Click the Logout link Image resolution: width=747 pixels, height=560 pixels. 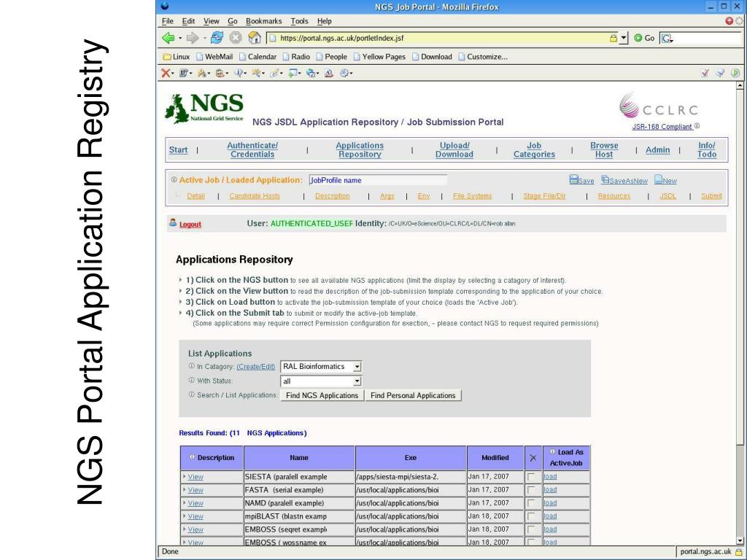pyautogui.click(x=190, y=225)
